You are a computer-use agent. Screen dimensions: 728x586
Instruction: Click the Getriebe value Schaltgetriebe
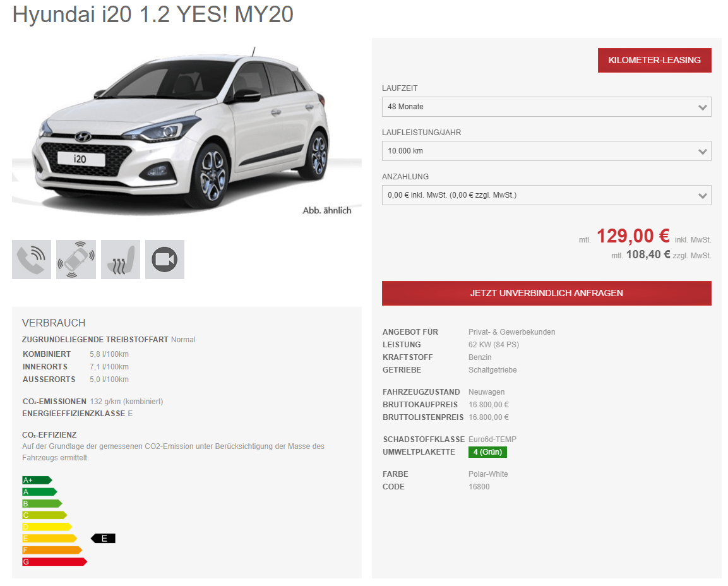coord(492,370)
